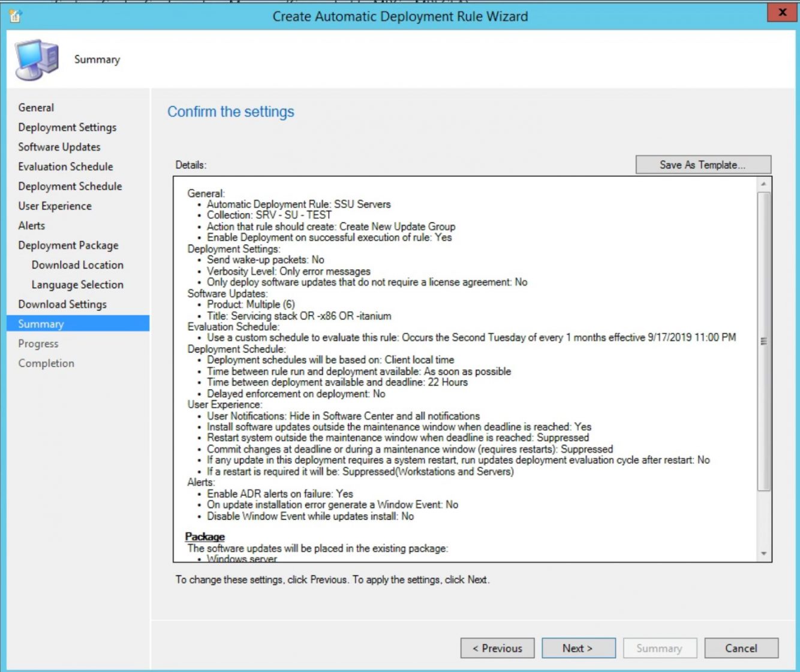Select the General wizard step
Screen dimensions: 800x672
click(x=36, y=107)
